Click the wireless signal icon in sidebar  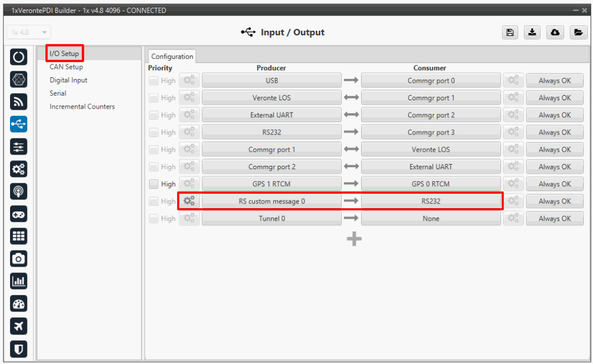pyautogui.click(x=19, y=101)
